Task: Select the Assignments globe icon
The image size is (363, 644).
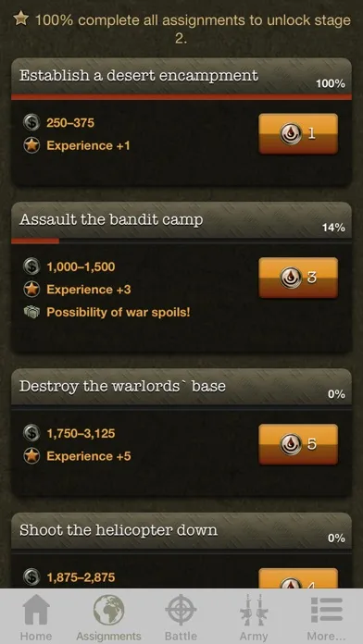Action: pos(108,611)
